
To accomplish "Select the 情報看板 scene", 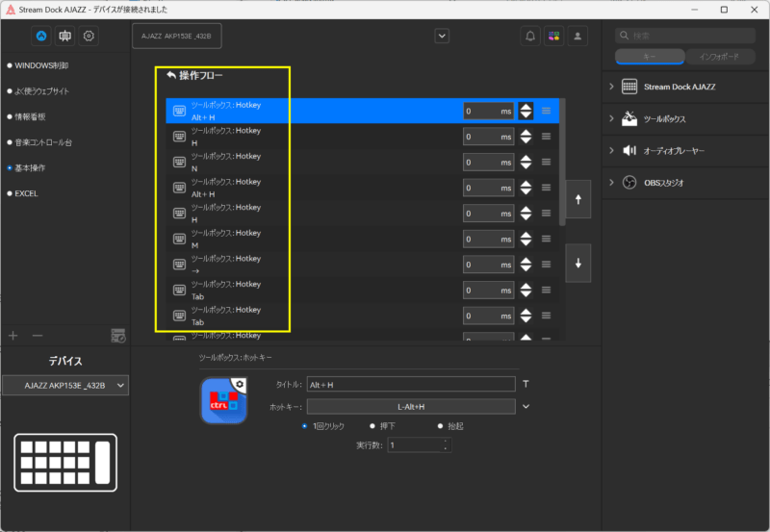I will pos(27,116).
